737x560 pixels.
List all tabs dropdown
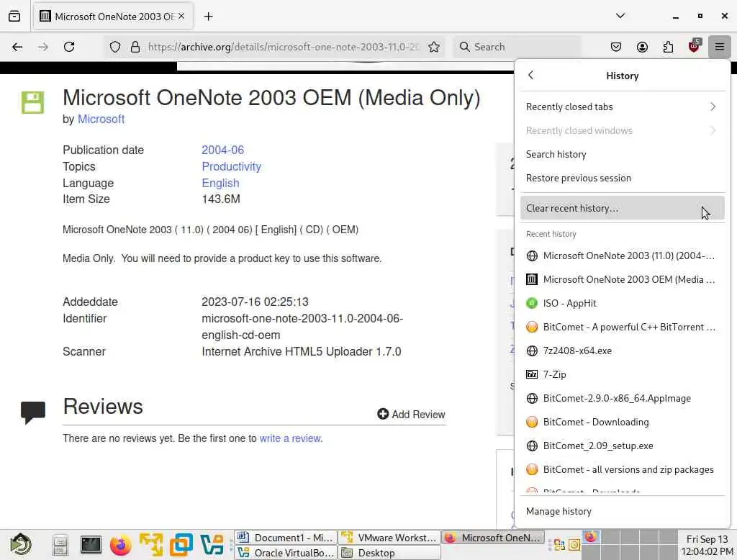(620, 16)
